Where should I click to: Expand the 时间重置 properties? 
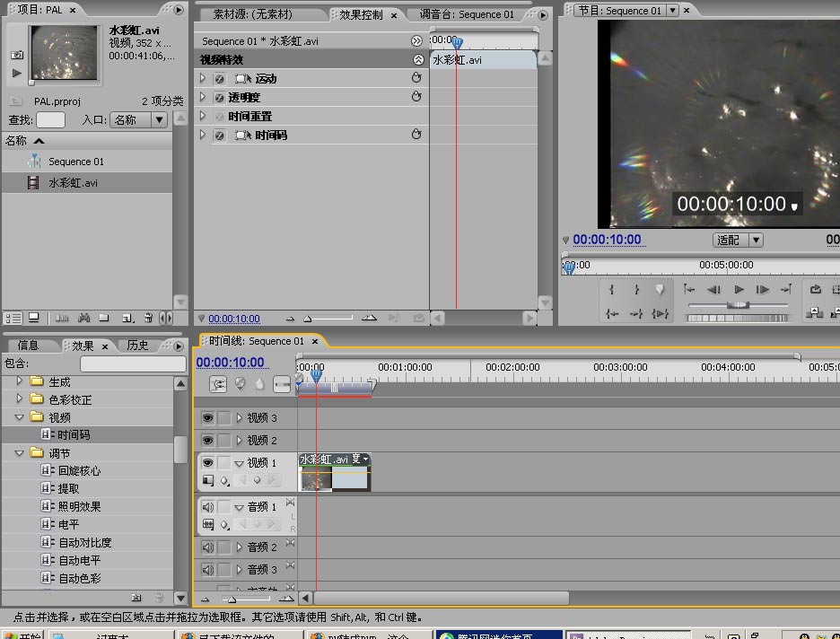click(x=203, y=116)
